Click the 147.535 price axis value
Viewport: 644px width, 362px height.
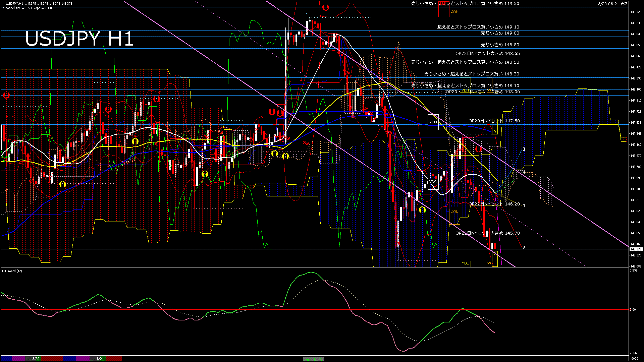click(636, 123)
